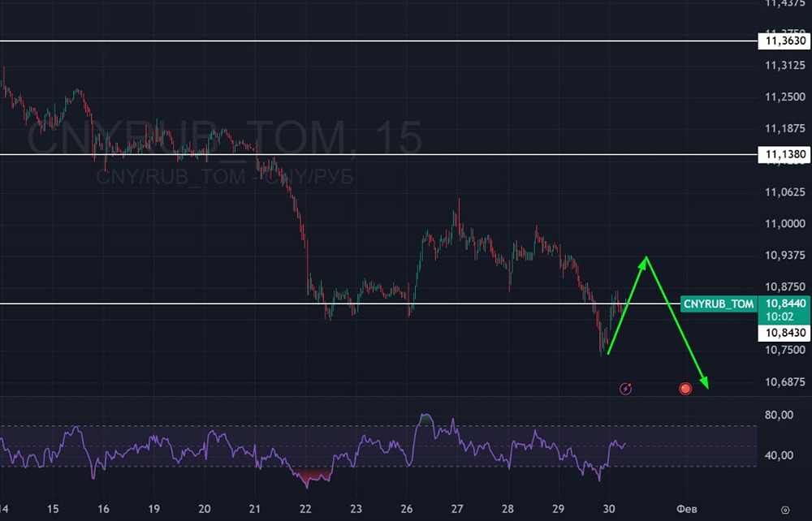Click the 11,0000 value on price scale

[783, 224]
